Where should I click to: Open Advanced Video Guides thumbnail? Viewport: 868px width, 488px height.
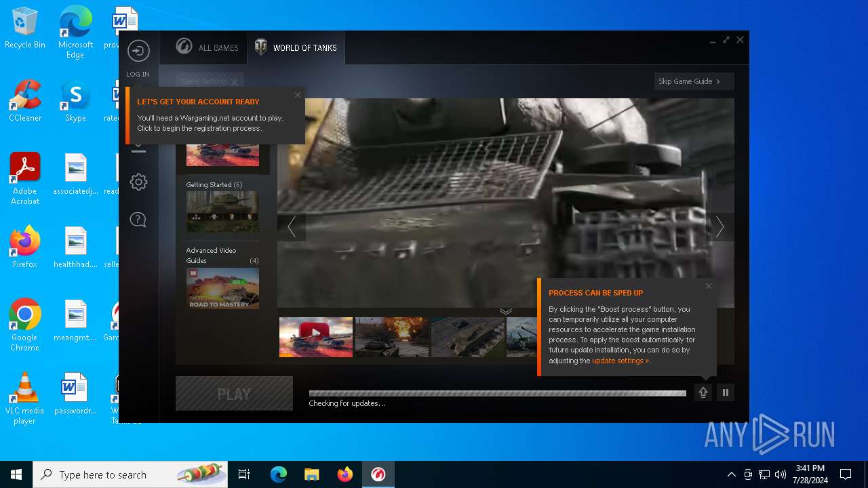click(222, 288)
